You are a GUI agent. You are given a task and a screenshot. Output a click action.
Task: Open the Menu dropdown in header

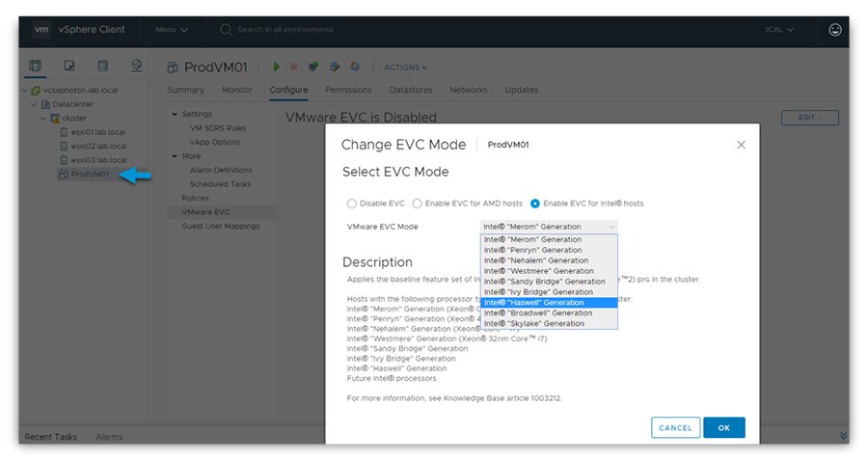(x=172, y=30)
